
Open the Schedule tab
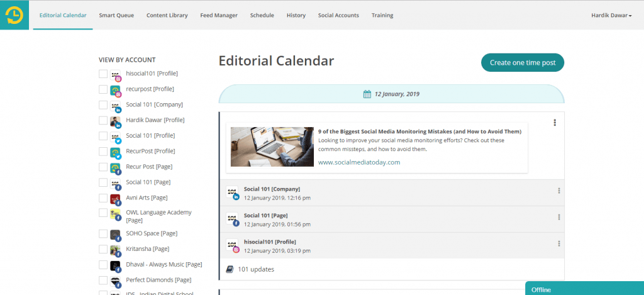262,15
